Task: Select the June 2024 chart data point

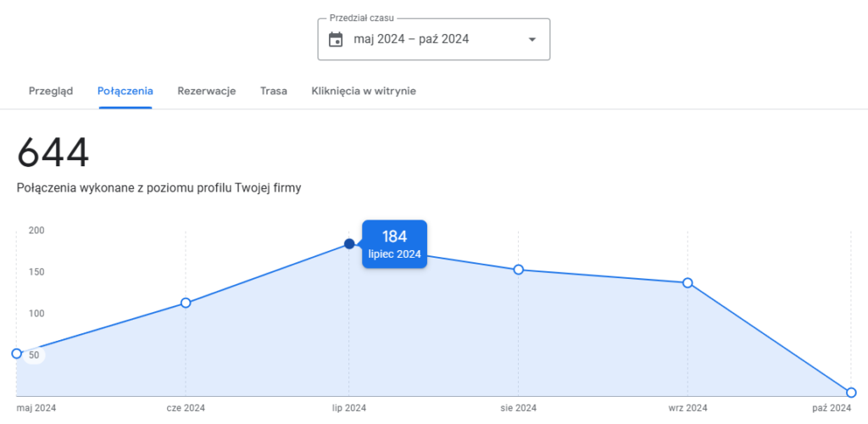Action: click(x=186, y=303)
